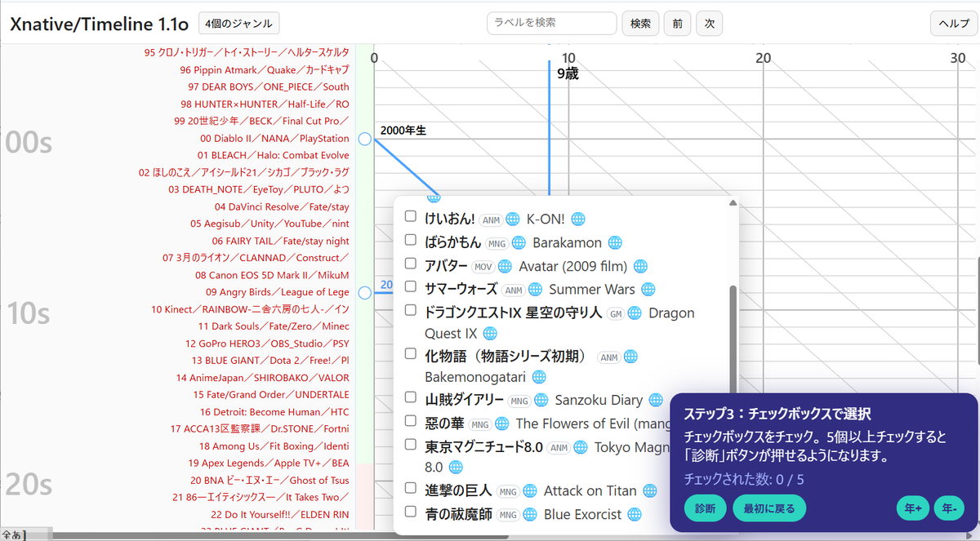The height and width of the screenshot is (541, 980).
Task: Click globe icon after Attack on Titan
Action: click(x=649, y=490)
